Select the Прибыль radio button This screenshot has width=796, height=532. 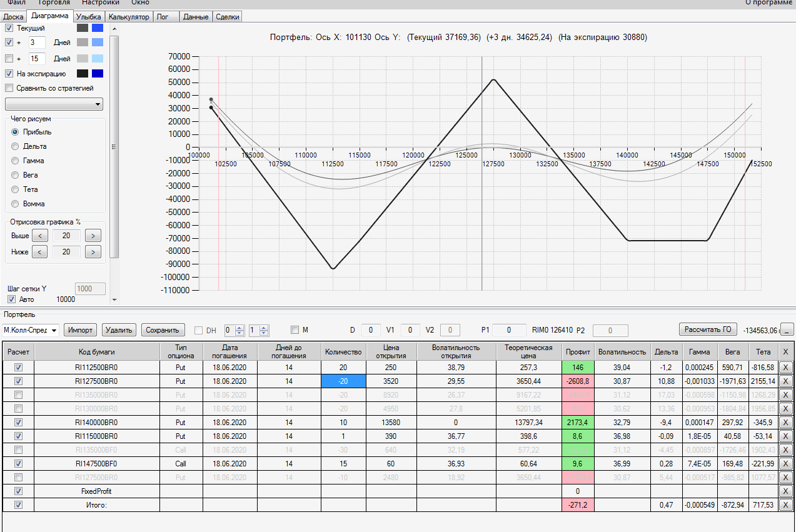[15, 132]
